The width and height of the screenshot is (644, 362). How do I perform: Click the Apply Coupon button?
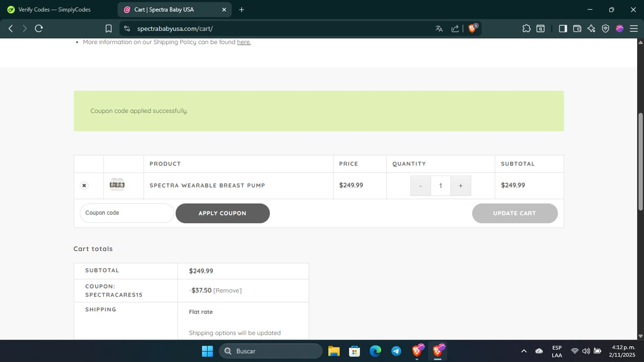click(222, 213)
